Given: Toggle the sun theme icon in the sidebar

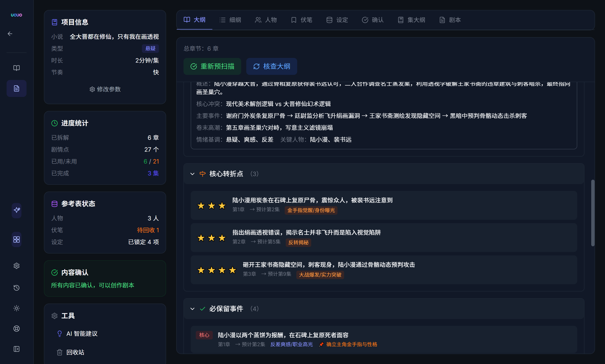Looking at the screenshot, I should click(16, 308).
